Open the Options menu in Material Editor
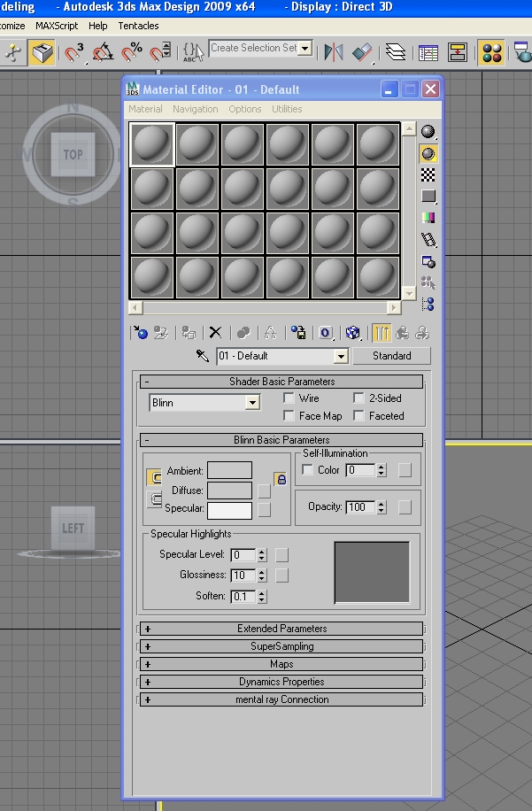Image resolution: width=532 pixels, height=811 pixels. 245,109
